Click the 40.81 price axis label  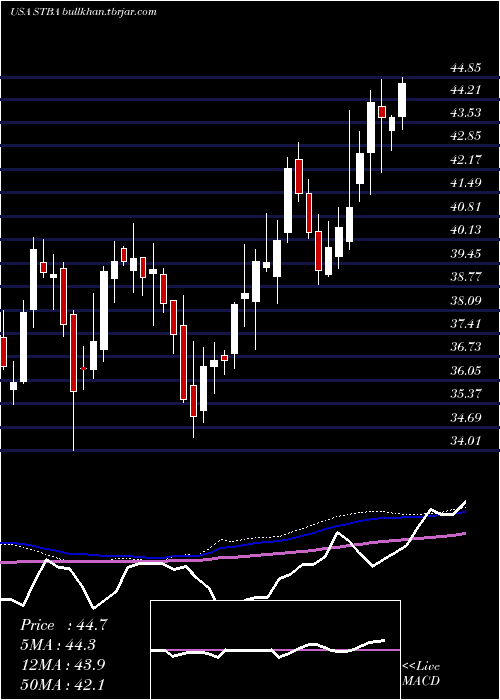(466, 207)
